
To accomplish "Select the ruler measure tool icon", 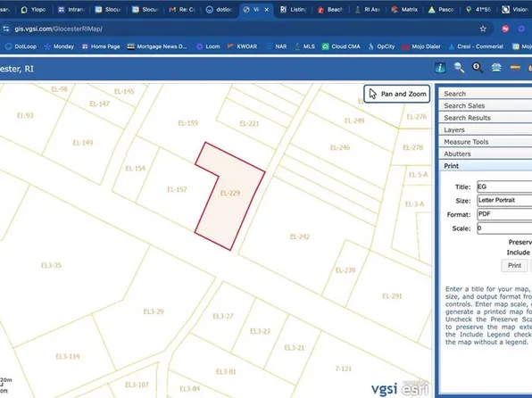I will click(515, 68).
